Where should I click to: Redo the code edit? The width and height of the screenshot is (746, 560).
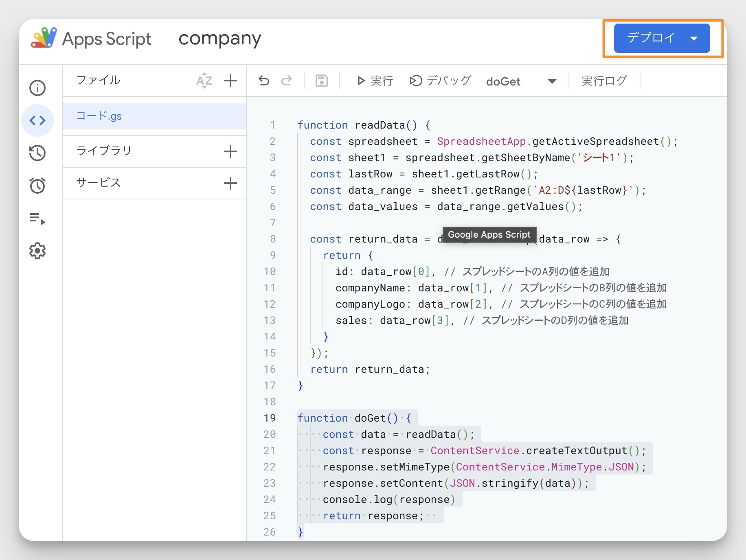[287, 81]
